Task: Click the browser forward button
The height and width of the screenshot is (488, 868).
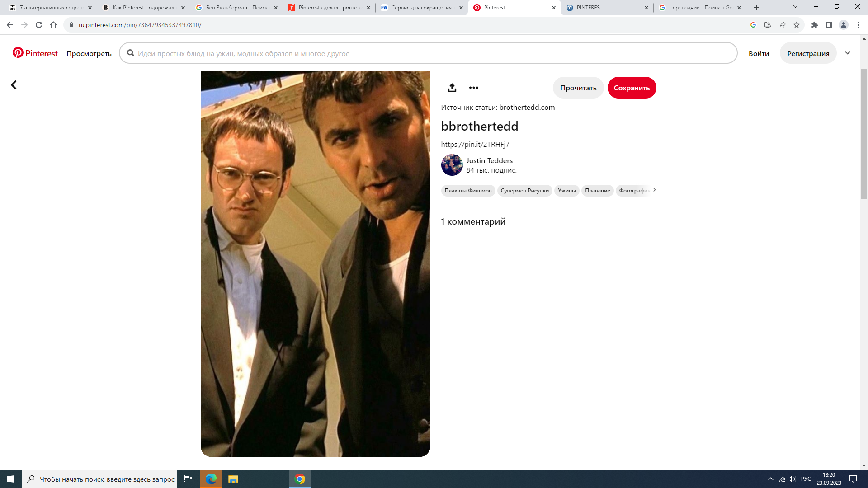Action: [24, 25]
